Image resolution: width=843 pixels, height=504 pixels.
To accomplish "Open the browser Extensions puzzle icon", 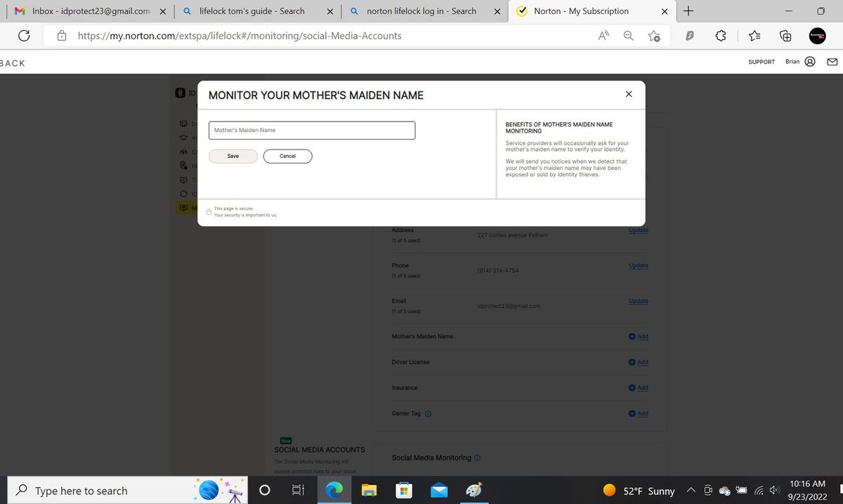I will tap(721, 35).
